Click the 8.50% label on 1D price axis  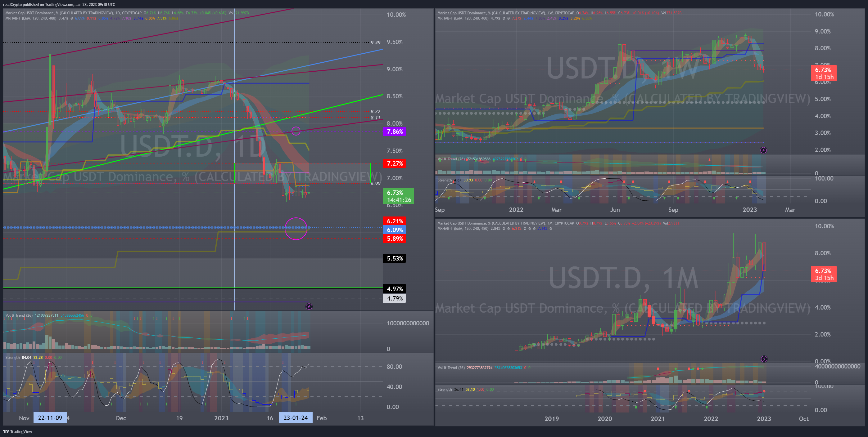(395, 96)
